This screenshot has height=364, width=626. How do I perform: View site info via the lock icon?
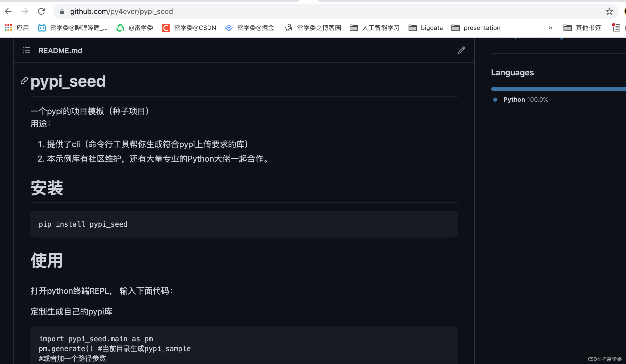coord(62,12)
